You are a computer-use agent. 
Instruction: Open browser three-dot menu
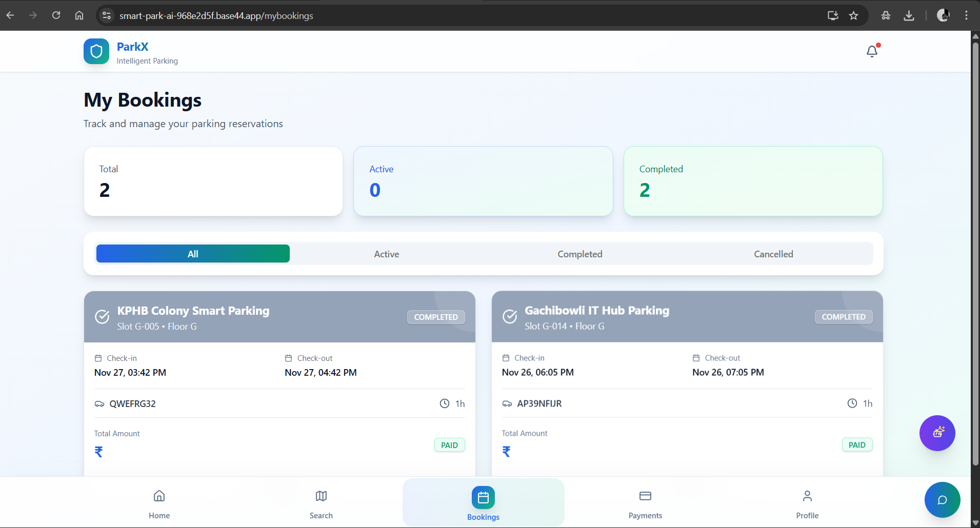click(966, 15)
